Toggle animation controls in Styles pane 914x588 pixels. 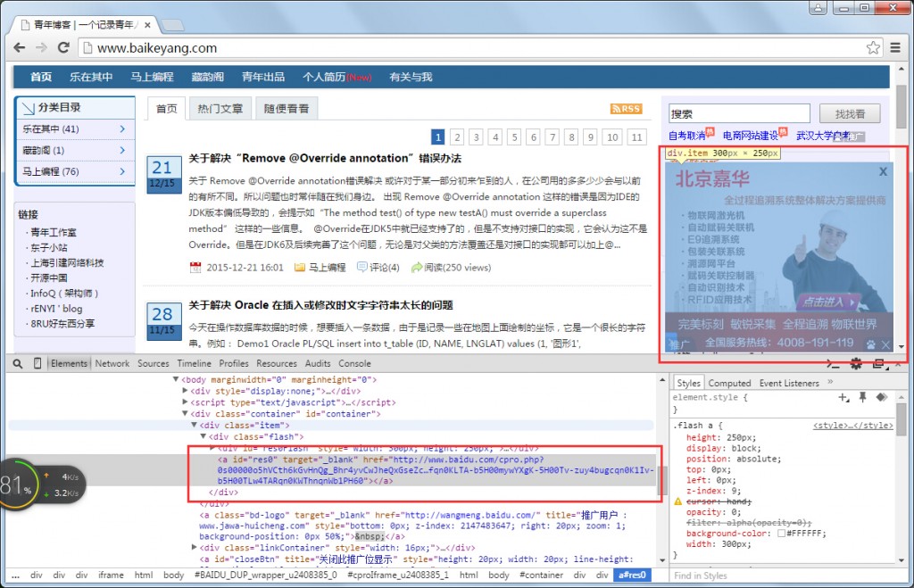(881, 397)
